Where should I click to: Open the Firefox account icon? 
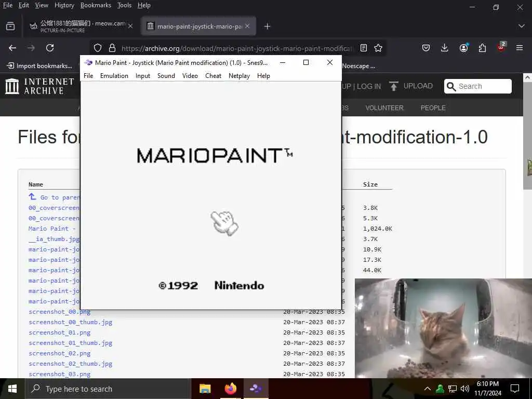coord(463,48)
